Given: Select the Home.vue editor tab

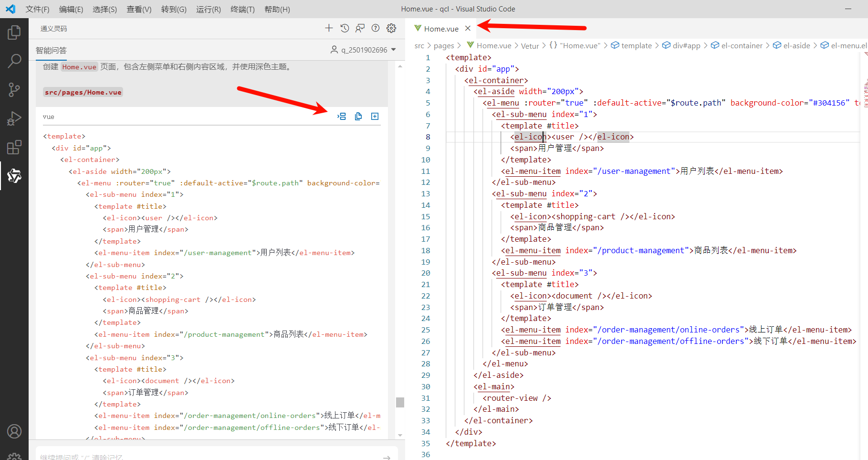Looking at the screenshot, I should tap(441, 29).
